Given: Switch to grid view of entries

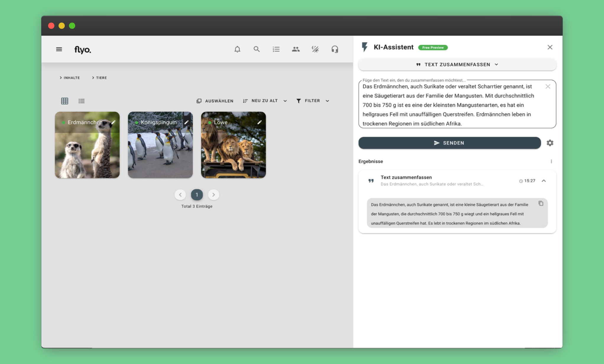Looking at the screenshot, I should [x=64, y=101].
